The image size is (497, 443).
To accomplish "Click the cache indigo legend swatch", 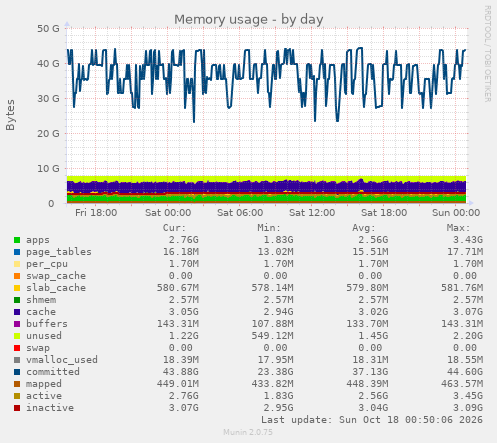I will 17,312.
